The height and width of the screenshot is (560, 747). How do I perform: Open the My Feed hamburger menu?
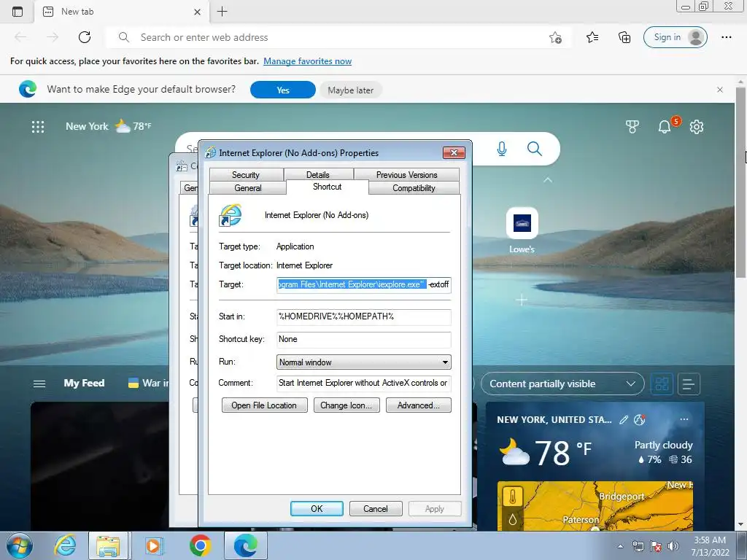(x=39, y=384)
